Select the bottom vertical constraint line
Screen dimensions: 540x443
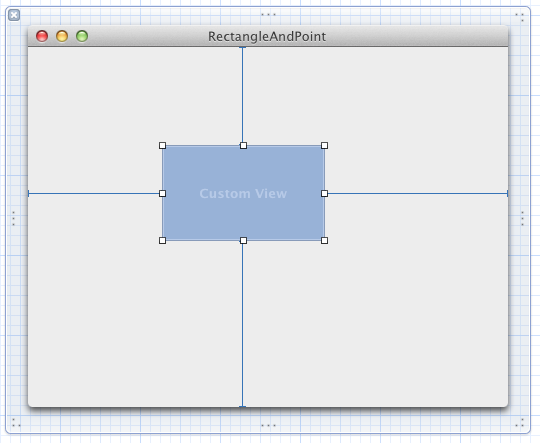pos(242,325)
